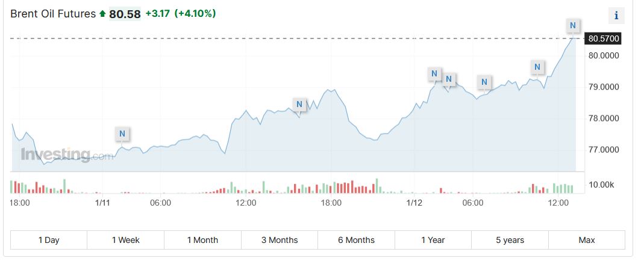The height and width of the screenshot is (261, 644).
Task: Switch chart to 6 Months
Action: (356, 240)
